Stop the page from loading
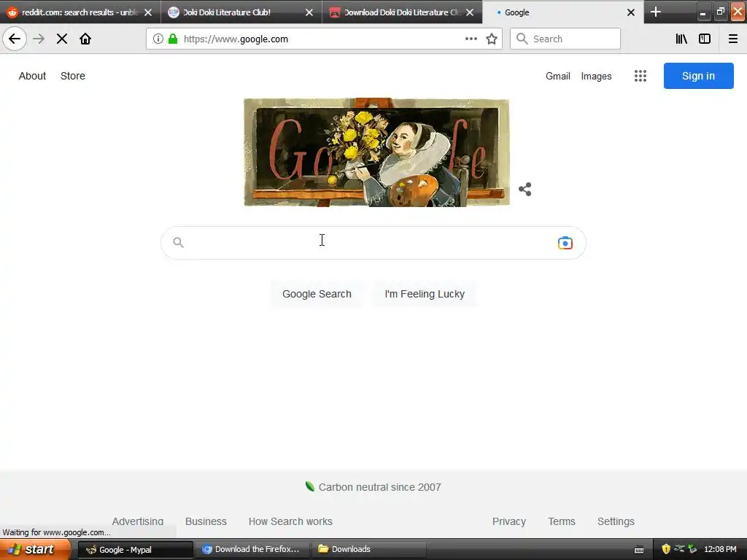 [x=62, y=39]
